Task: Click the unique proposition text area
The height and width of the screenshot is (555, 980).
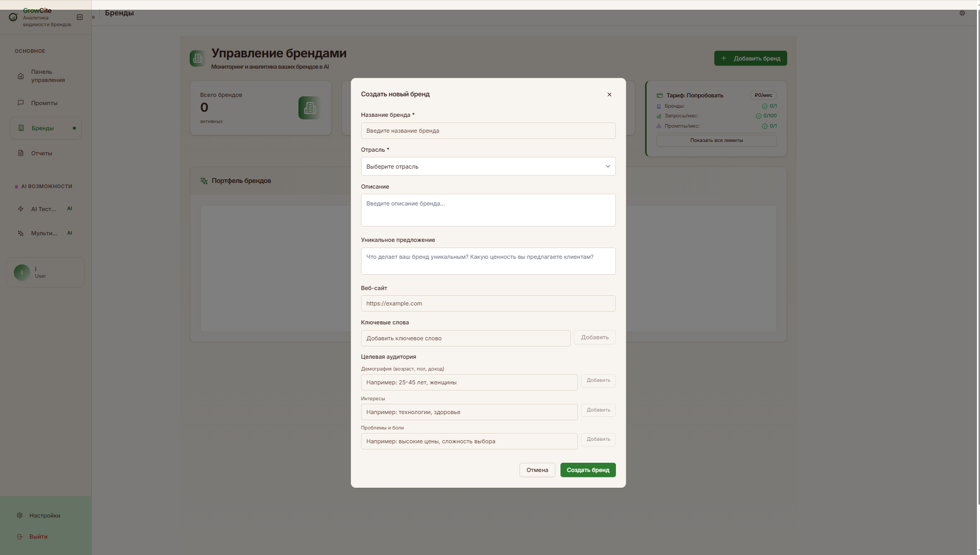Action: [x=488, y=261]
